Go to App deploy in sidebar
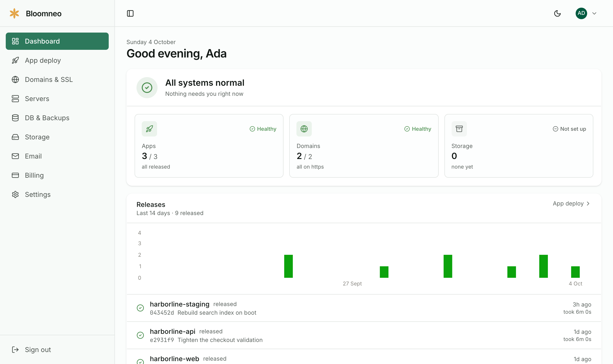613x364 pixels. point(57,60)
